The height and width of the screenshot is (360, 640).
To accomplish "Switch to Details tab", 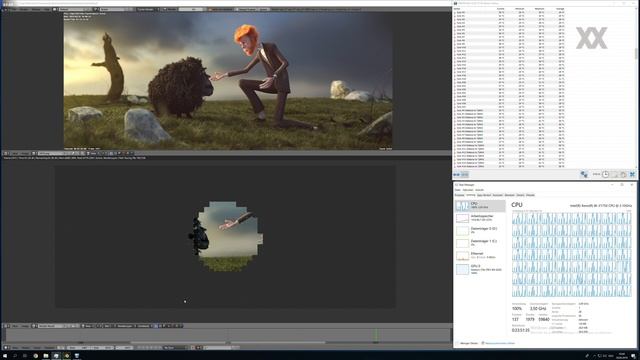I will point(520,195).
